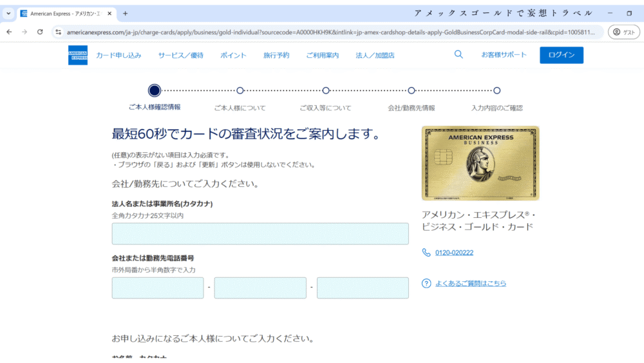Open the site search magnifier icon
Viewport: 644px width, 363px height.
coord(459,54)
